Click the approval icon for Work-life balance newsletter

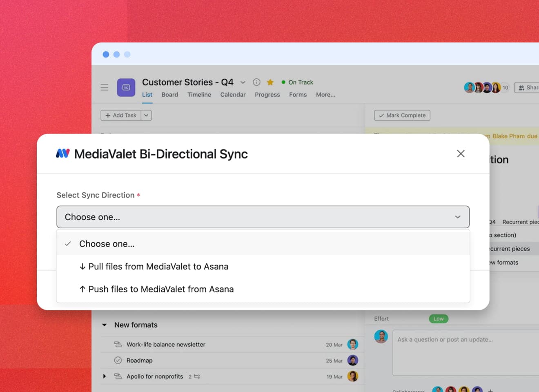(118, 344)
